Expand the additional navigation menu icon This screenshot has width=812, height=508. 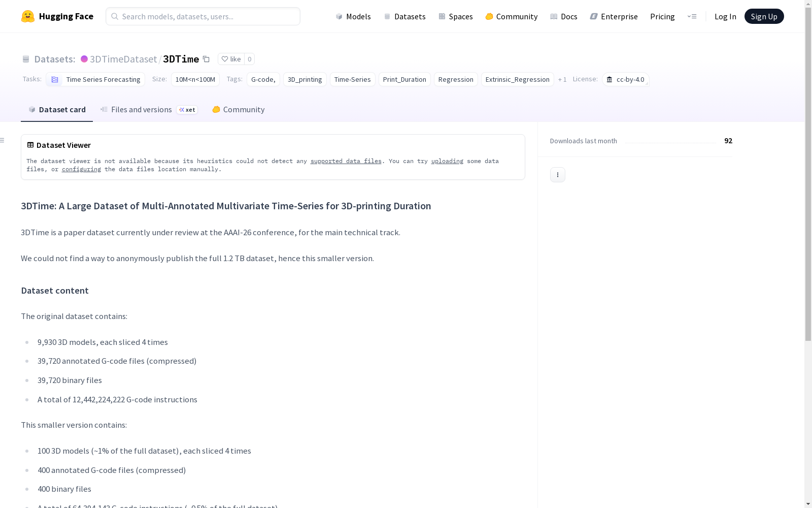[x=692, y=16]
